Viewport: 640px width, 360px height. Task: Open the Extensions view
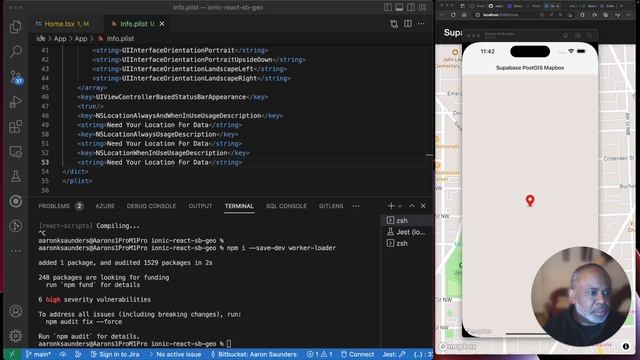tap(16, 127)
